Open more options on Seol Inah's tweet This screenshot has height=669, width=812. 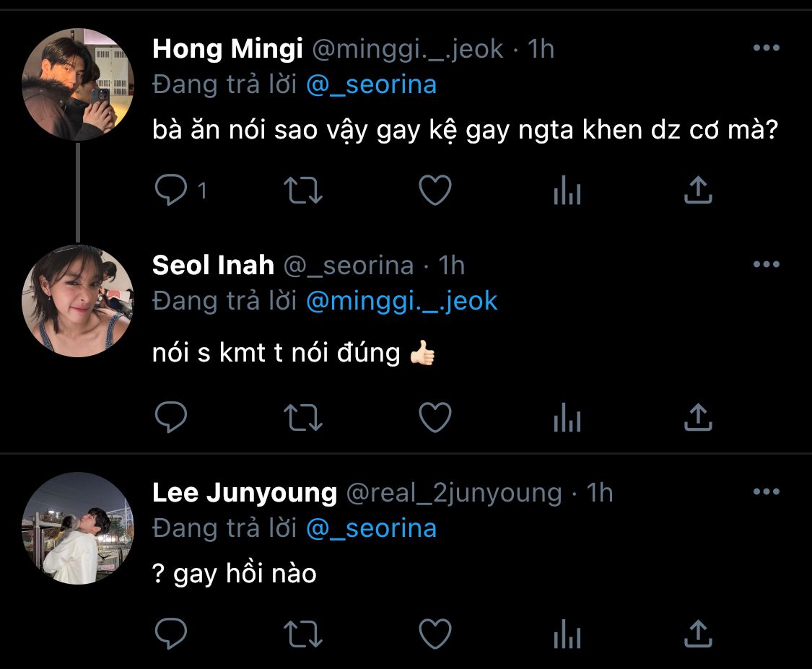766,265
